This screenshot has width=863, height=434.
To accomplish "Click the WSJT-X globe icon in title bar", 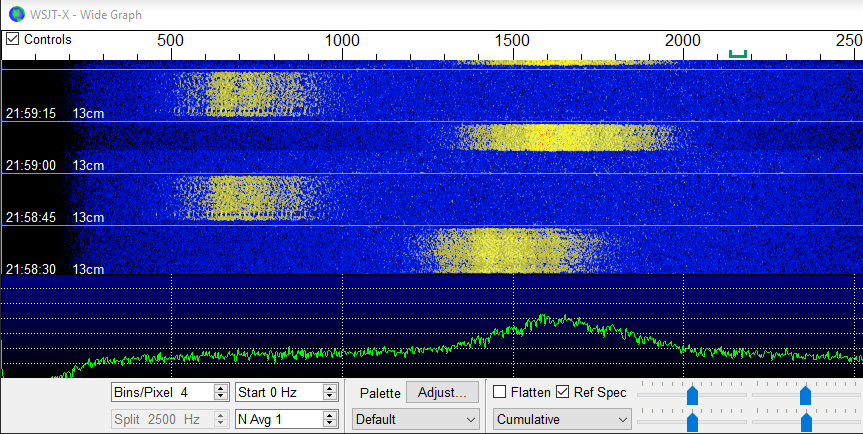I will (16, 14).
